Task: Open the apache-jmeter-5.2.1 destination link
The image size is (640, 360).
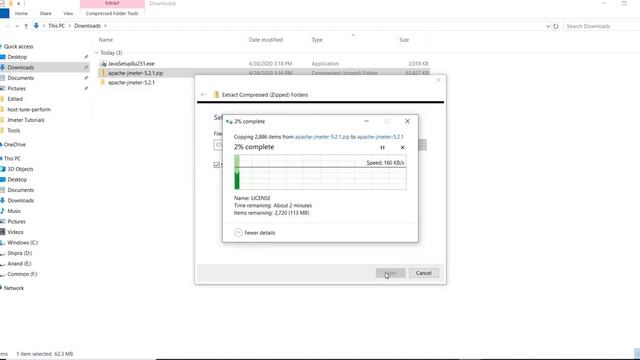Action: pos(380,137)
